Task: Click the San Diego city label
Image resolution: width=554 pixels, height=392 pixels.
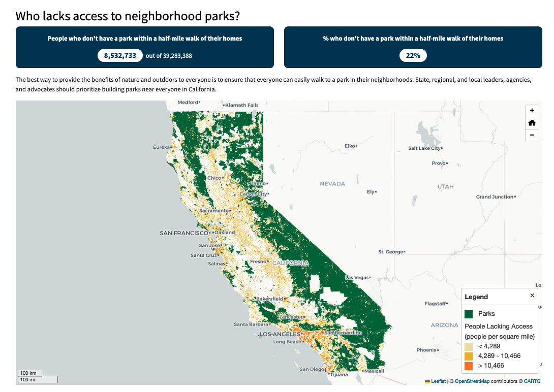Action: pos(312,369)
